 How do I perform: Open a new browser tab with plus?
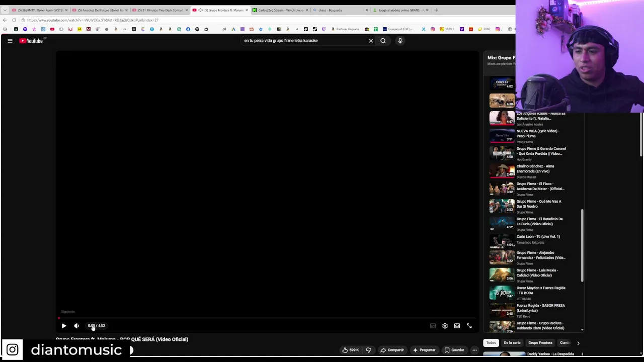coord(436,10)
